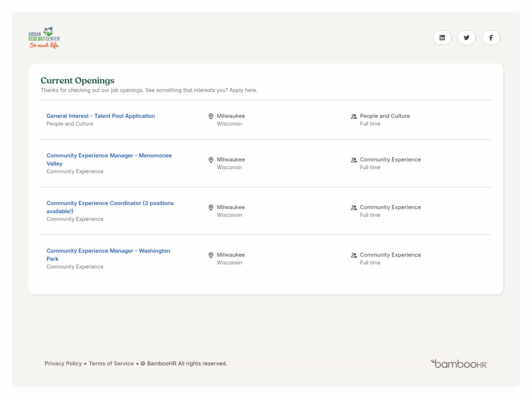This screenshot has height=399, width=532.
Task: Click department people icon beside People and Culture
Action: [x=354, y=116]
